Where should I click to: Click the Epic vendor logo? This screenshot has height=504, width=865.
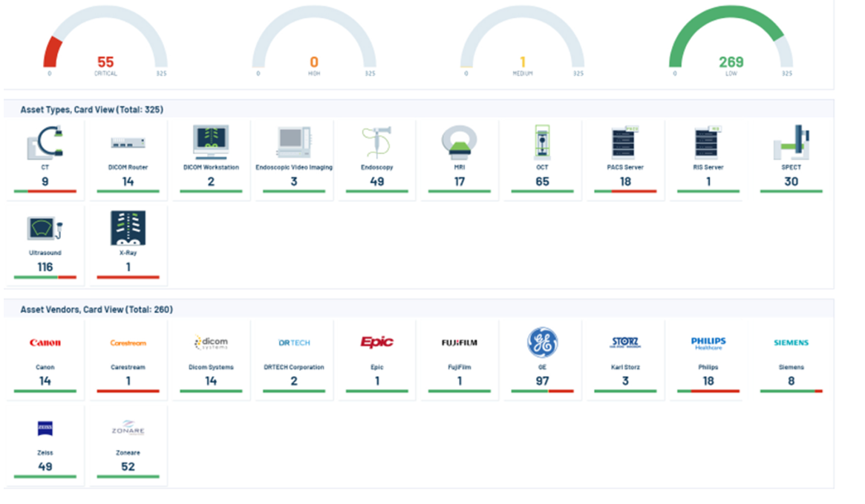[376, 342]
